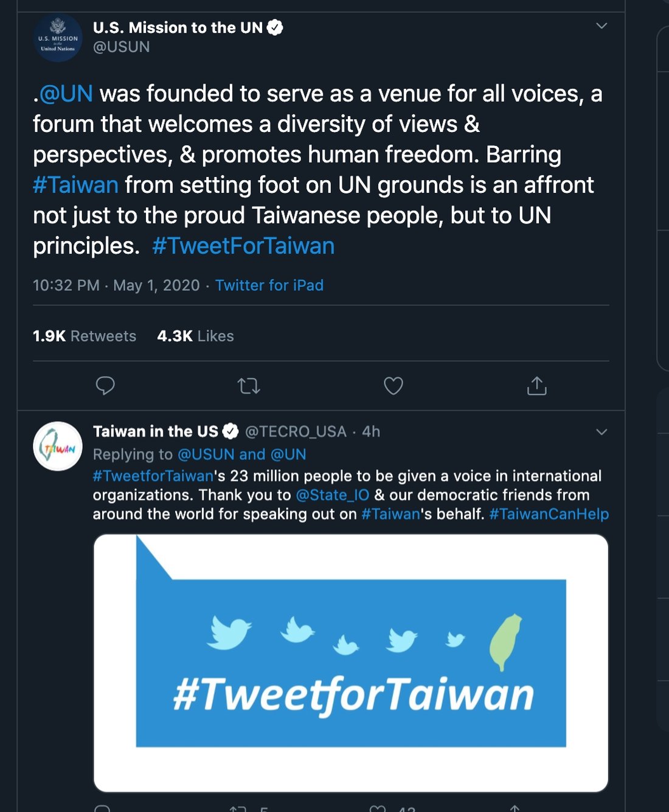Click verified badge beside Taiwan in the US
Screen dimensions: 669x812
[231, 431]
